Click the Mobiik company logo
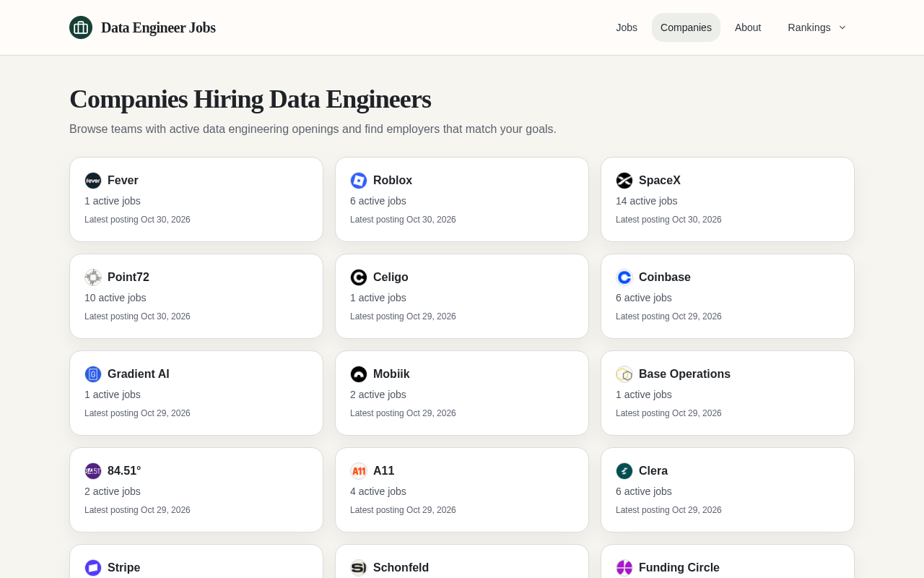924x578 pixels. pos(359,374)
